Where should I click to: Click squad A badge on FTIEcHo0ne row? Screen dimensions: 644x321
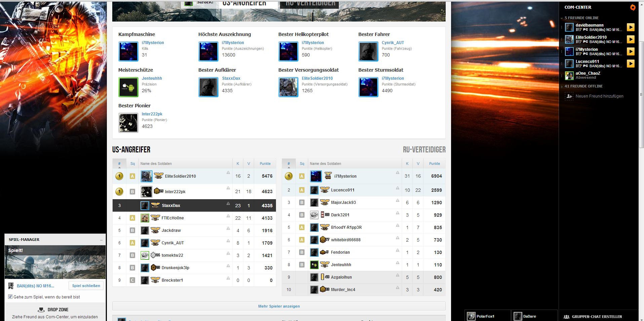coord(132,218)
